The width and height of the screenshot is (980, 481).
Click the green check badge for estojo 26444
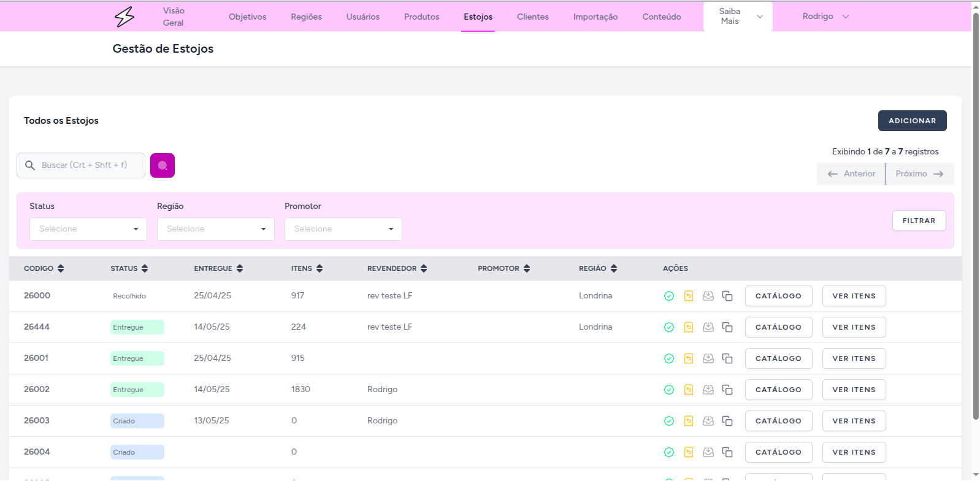point(669,327)
